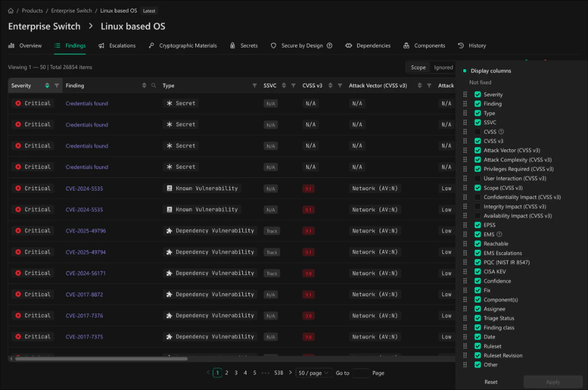Click the sort arrows on the SSVC column

click(284, 85)
